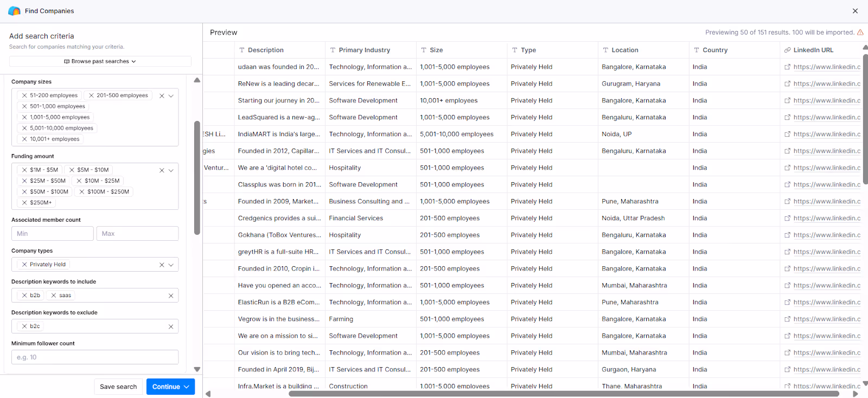Open the ReNew row LinkedIn URL
868x398 pixels.
coord(827,84)
